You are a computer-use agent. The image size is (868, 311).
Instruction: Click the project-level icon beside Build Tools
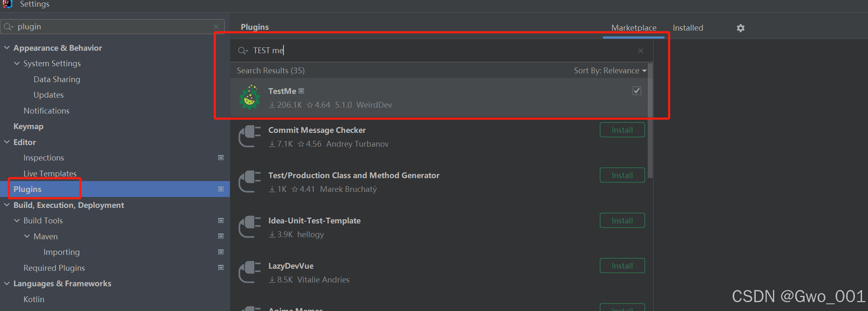[221, 220]
